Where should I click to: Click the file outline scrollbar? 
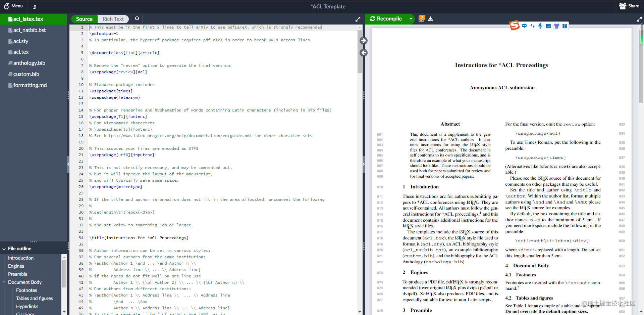[x=64, y=274]
